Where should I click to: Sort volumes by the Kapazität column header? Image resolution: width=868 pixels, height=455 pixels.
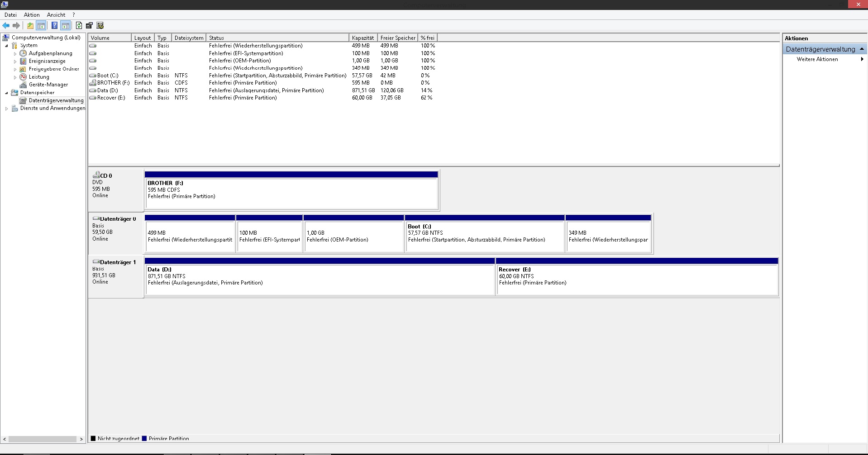[x=362, y=38]
